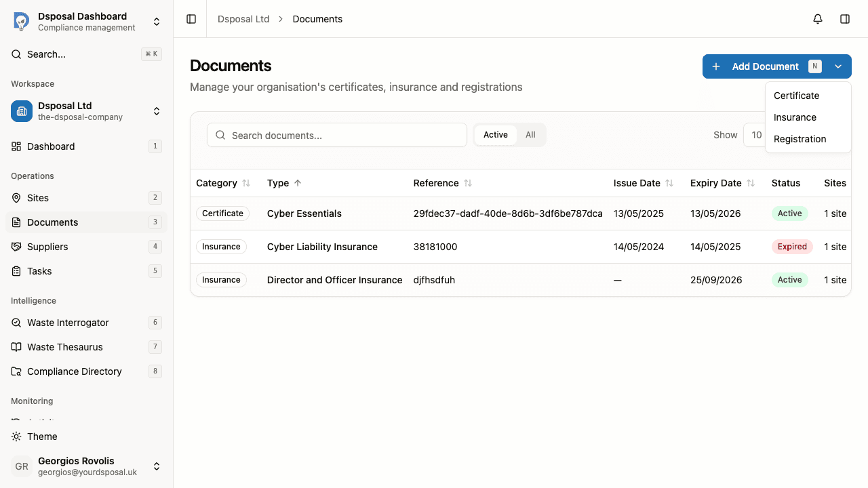Expand the Add Document dropdown arrow
This screenshot has height=488, width=868.
tap(838, 66)
